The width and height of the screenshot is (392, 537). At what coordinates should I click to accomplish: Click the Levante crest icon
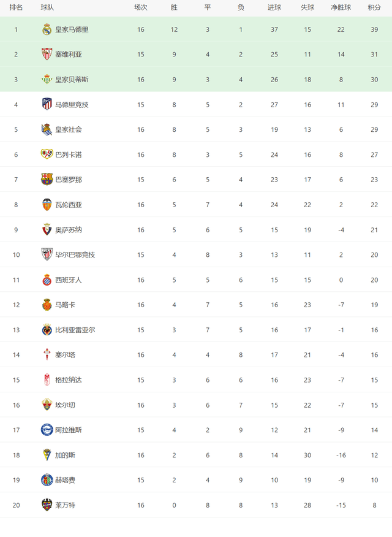pos(47,505)
